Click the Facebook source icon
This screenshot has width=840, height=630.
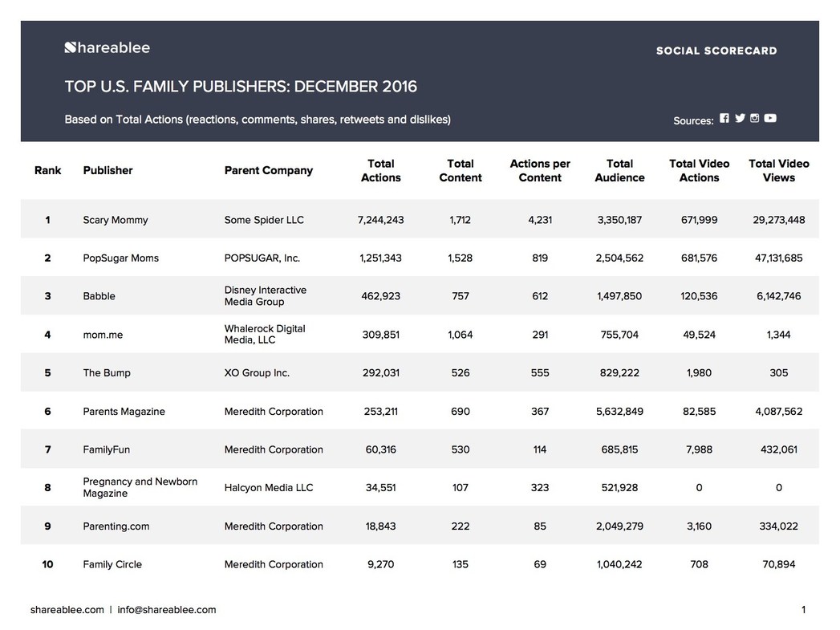click(724, 119)
